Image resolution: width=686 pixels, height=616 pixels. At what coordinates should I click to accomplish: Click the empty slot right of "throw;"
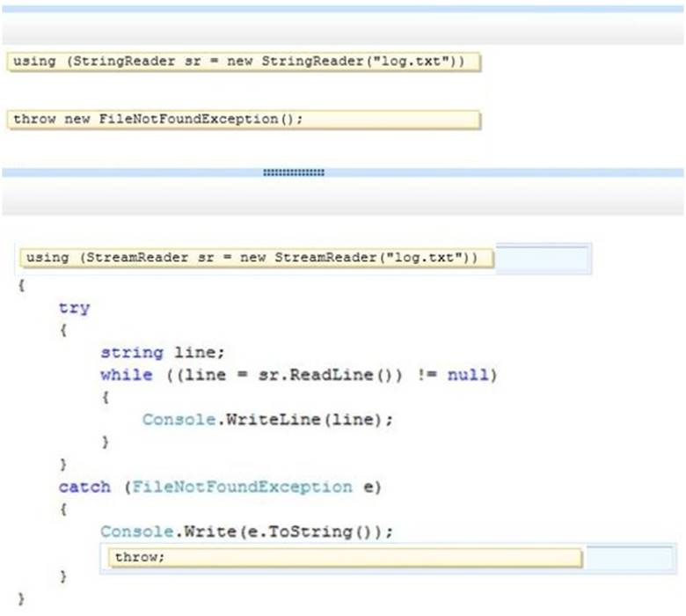tap(628, 558)
